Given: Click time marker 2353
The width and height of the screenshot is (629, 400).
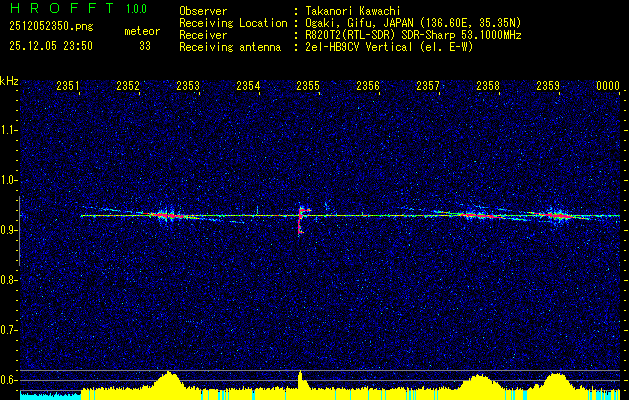Looking at the screenshot, I should click(188, 86).
